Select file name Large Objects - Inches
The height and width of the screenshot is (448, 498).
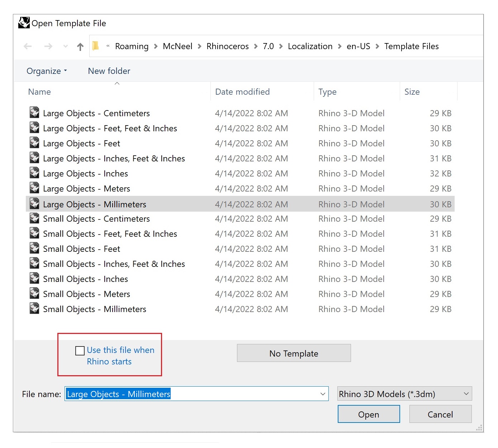[85, 174]
